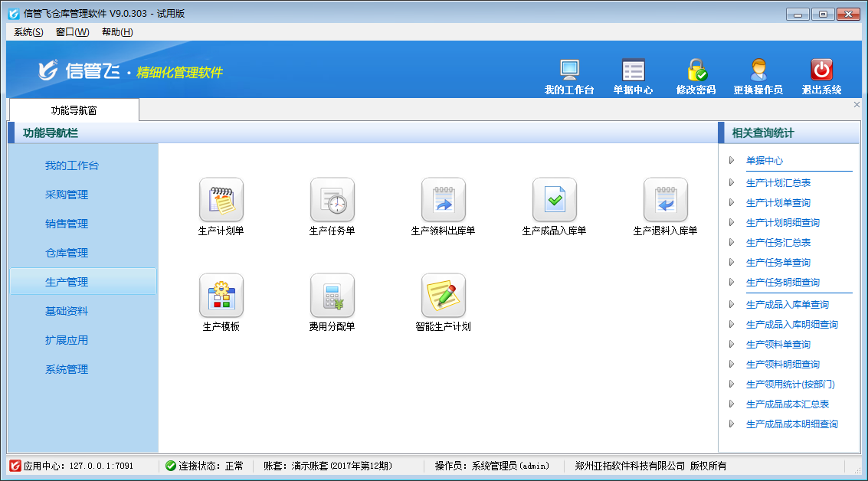Image resolution: width=868 pixels, height=481 pixels.
Task: Click 退出系统 power button
Action: [x=821, y=70]
